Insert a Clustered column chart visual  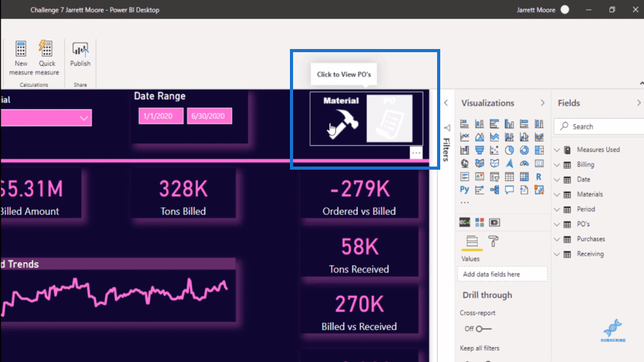[509, 124]
